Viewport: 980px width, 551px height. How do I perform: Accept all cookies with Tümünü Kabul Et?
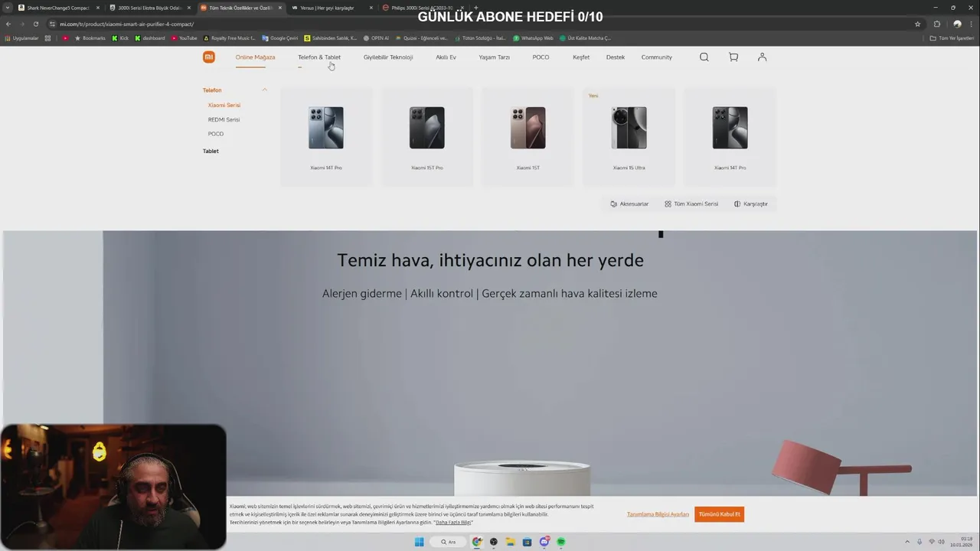(x=719, y=514)
